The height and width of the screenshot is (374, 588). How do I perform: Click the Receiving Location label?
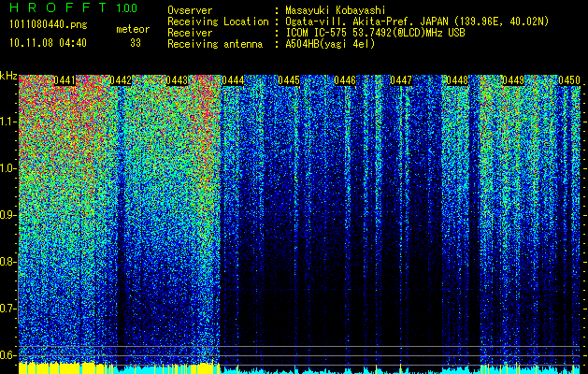click(x=218, y=22)
